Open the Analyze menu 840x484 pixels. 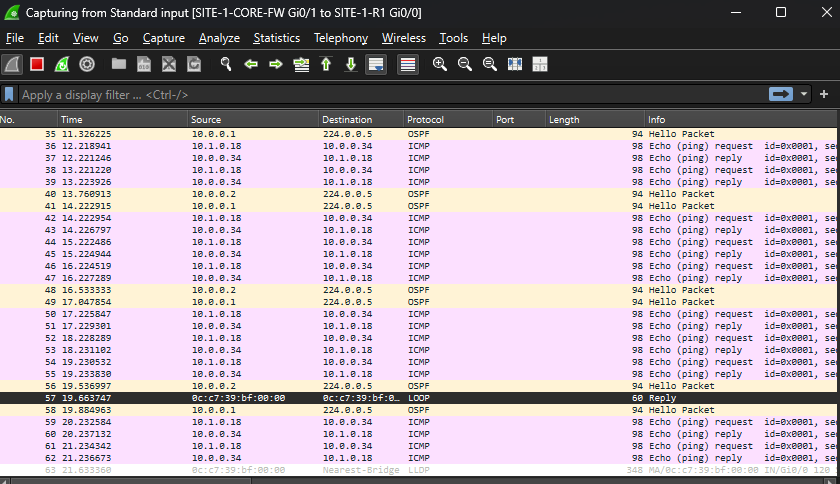click(219, 38)
